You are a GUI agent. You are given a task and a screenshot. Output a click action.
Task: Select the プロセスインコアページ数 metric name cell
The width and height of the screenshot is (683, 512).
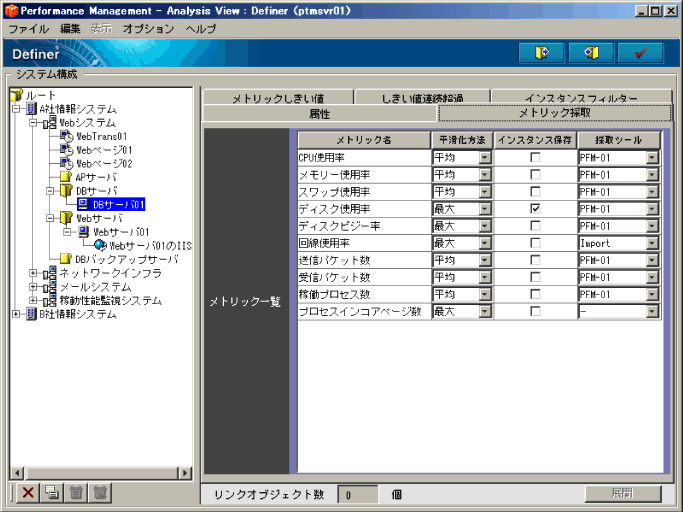[364, 312]
